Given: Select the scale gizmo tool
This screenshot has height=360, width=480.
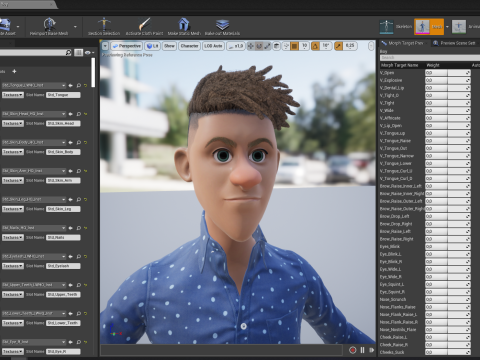Looking at the screenshot, I should pyautogui.click(x=267, y=46).
